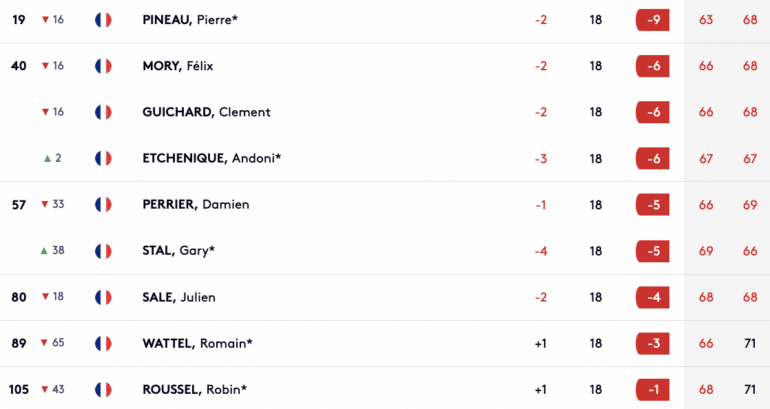
Task: Click the French flag beside PINEAU, Pierre
Action: click(x=103, y=20)
